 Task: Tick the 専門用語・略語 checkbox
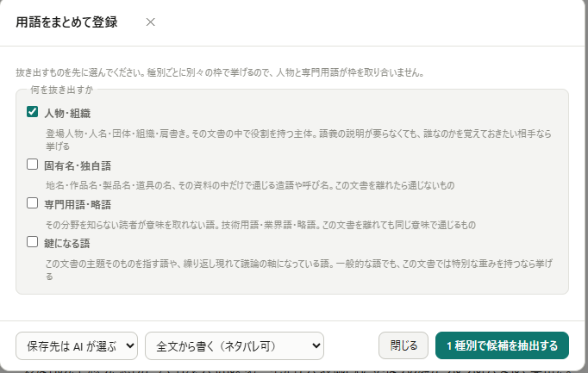click(x=32, y=203)
